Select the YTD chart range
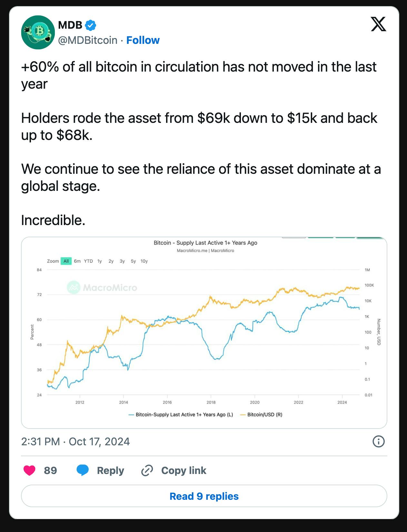 pos(89,261)
